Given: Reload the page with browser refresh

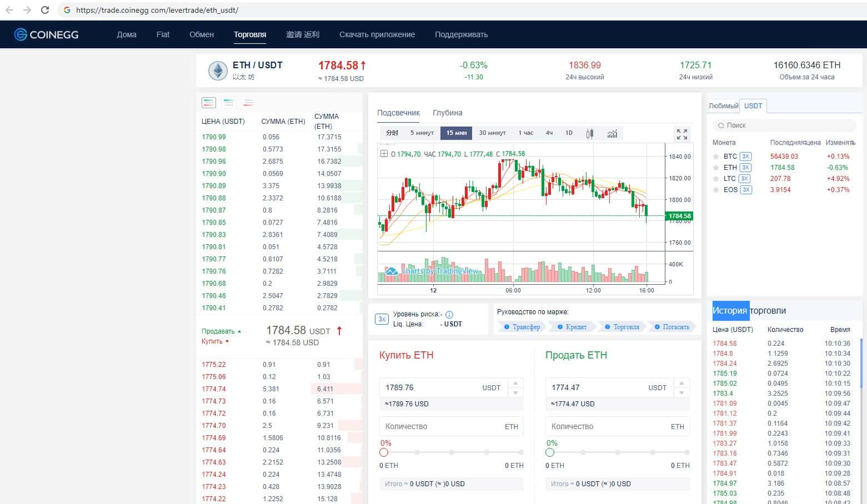Looking at the screenshot, I should [x=45, y=10].
